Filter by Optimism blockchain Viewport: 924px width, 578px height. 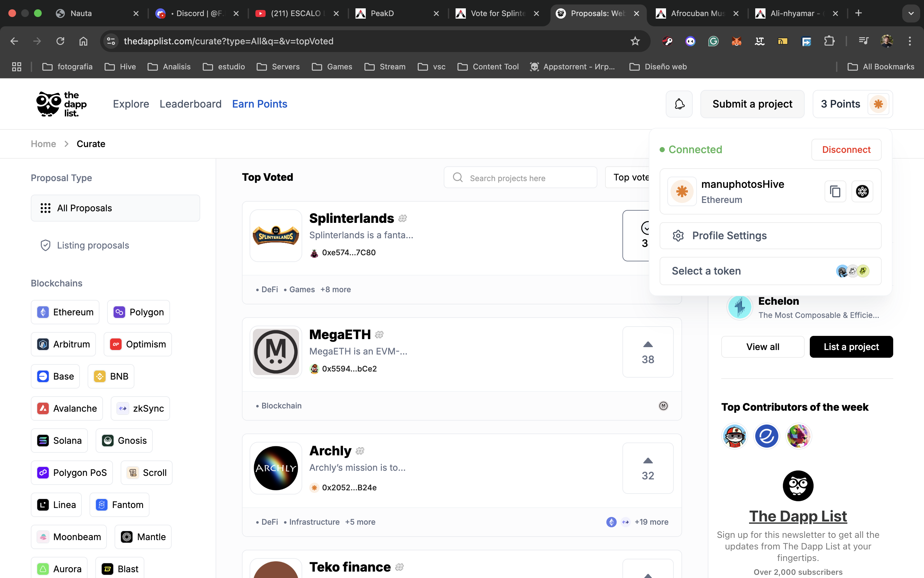pos(138,344)
